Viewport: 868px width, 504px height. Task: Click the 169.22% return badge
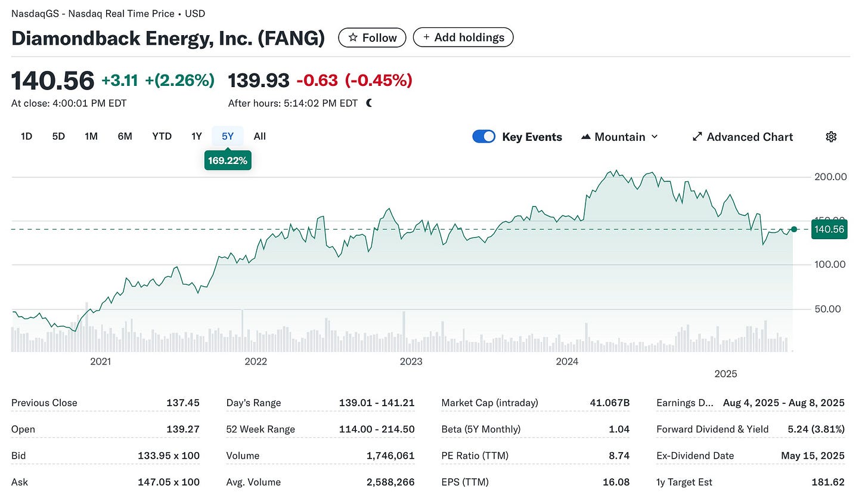pos(228,160)
